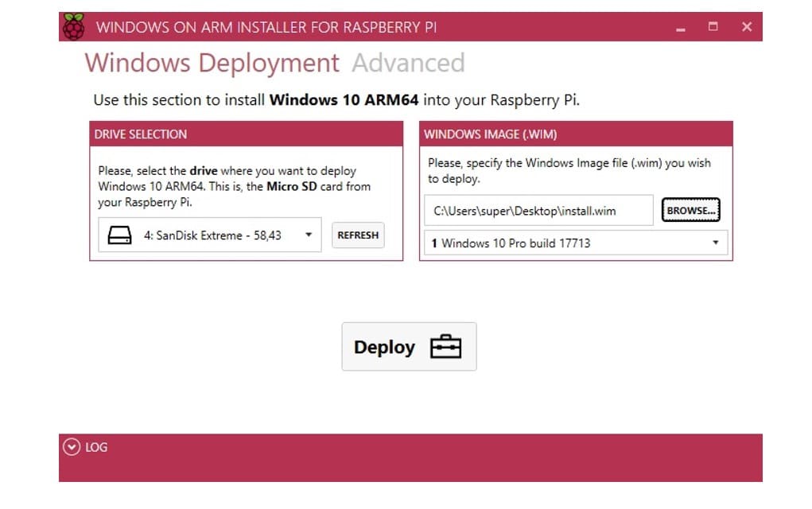This screenshot has height=509, width=812.
Task: Open the SanDisk Extreme drive dropdown
Action: click(x=210, y=235)
